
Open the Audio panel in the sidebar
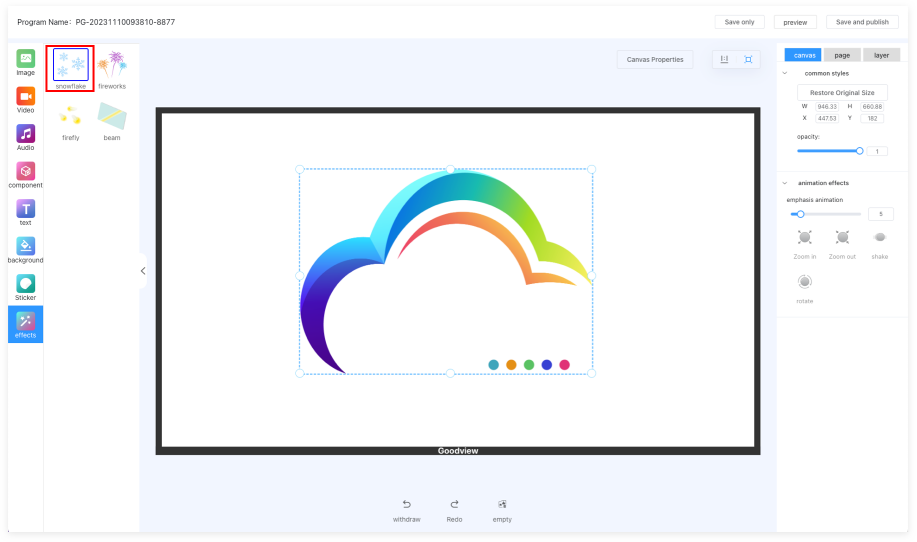point(25,137)
